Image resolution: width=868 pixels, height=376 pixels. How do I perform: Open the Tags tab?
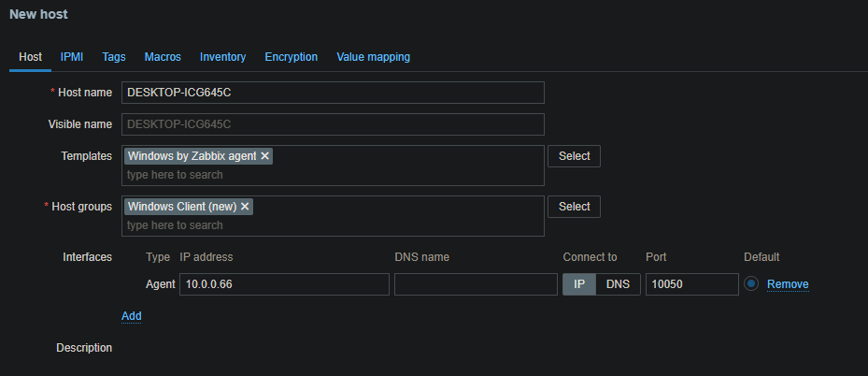pyautogui.click(x=114, y=57)
